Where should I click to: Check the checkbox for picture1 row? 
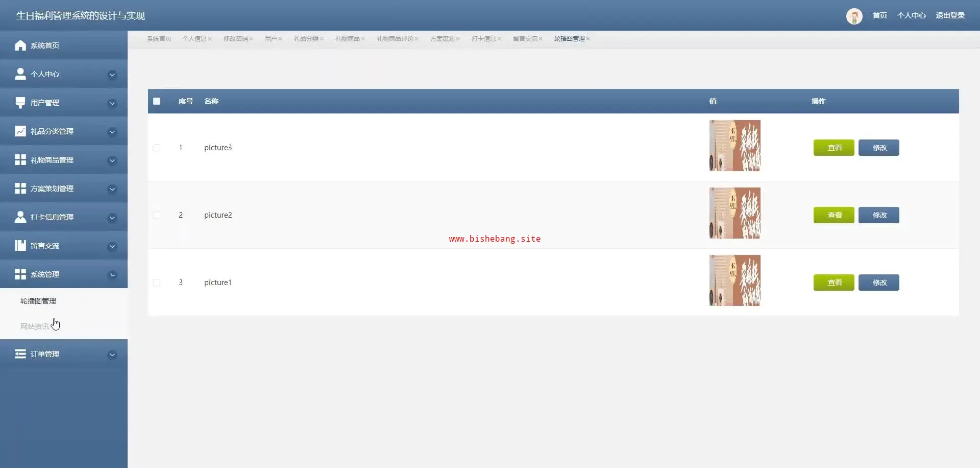(x=157, y=283)
